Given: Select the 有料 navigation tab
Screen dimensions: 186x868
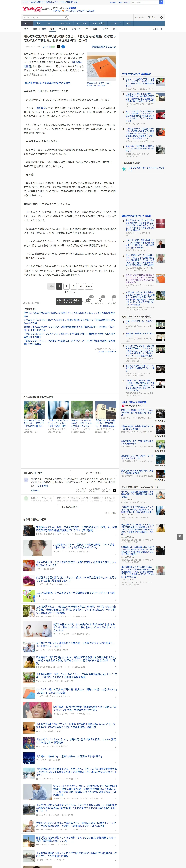Looking at the screenshot, I should point(128,24).
